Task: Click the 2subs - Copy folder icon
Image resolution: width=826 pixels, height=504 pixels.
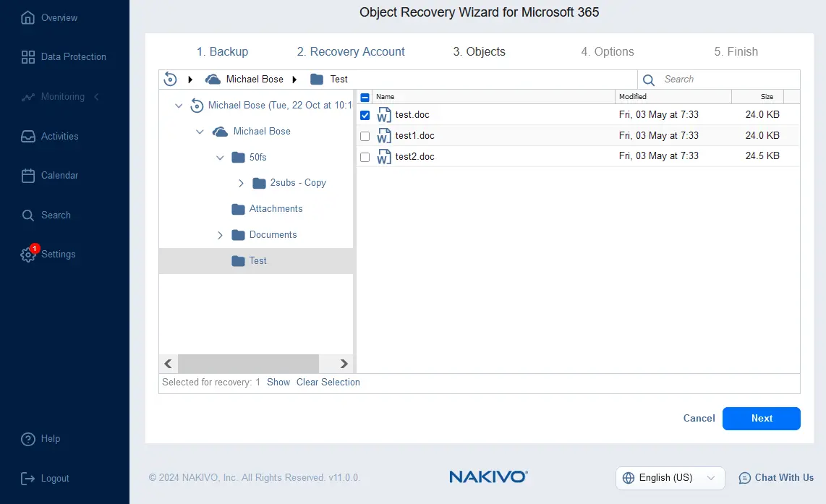Action: click(259, 183)
